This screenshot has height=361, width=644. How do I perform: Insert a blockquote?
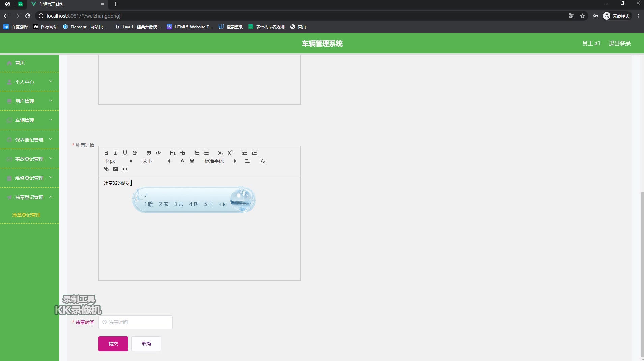[149, 153]
